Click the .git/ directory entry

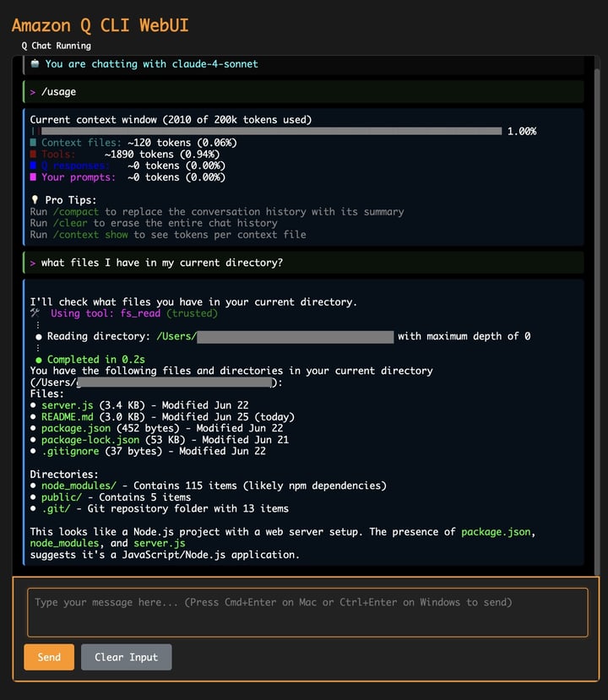coord(57,508)
